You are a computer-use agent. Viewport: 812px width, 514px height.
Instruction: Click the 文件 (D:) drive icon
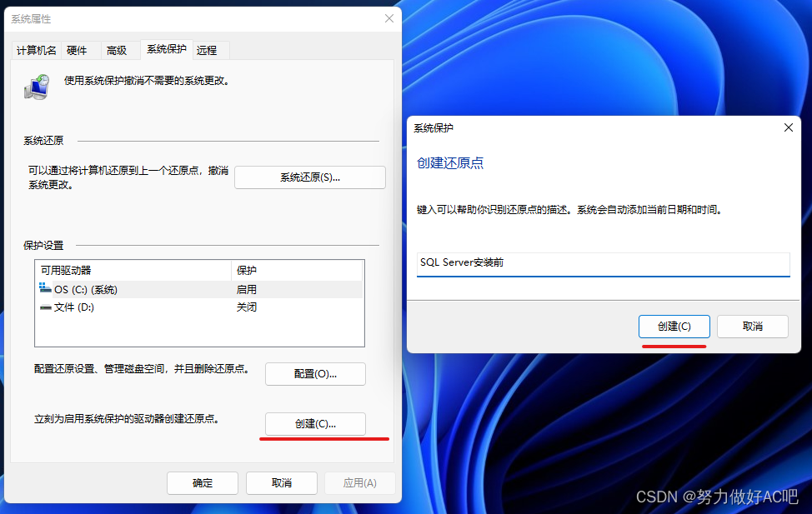(x=46, y=307)
